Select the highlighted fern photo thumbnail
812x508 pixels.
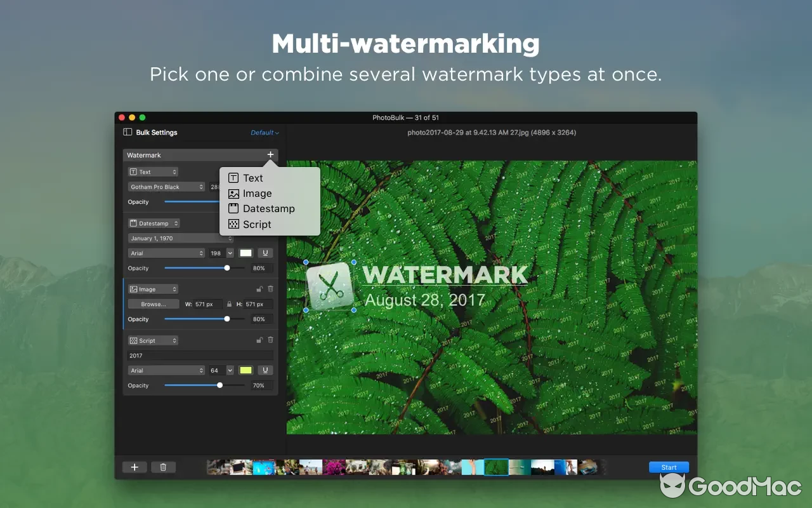(497, 467)
